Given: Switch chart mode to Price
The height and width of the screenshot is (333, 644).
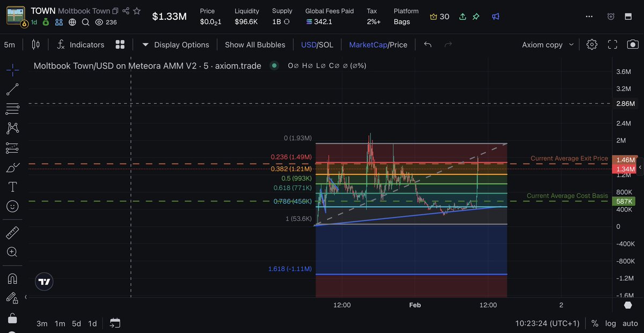Looking at the screenshot, I should [399, 45].
